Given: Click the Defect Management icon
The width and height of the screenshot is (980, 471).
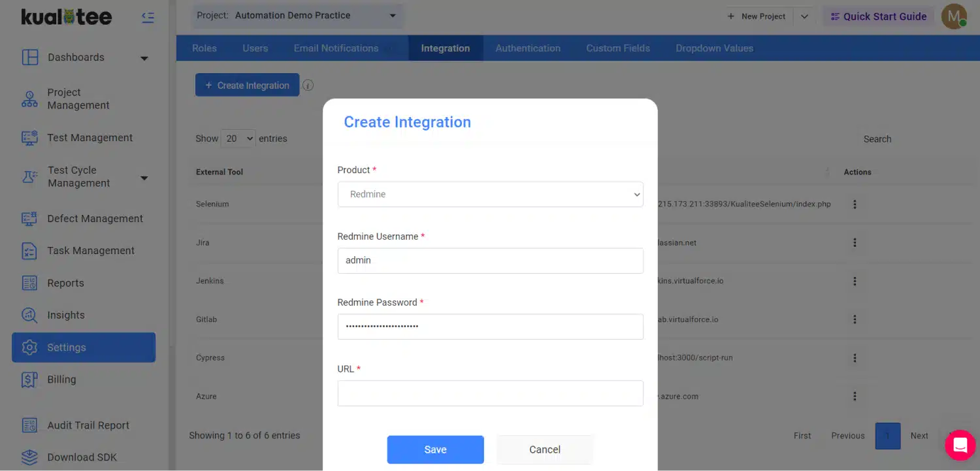Looking at the screenshot, I should click(30, 219).
